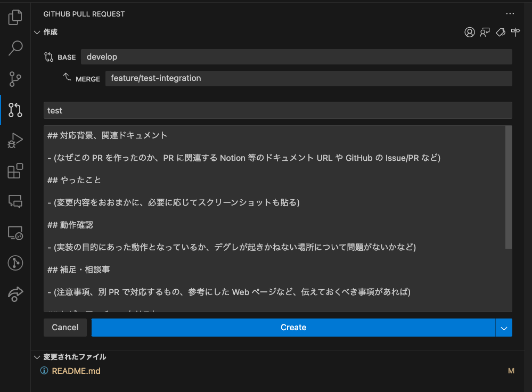This screenshot has height=392, width=532.
Task: Open the Extensions view
Action: coord(15,171)
